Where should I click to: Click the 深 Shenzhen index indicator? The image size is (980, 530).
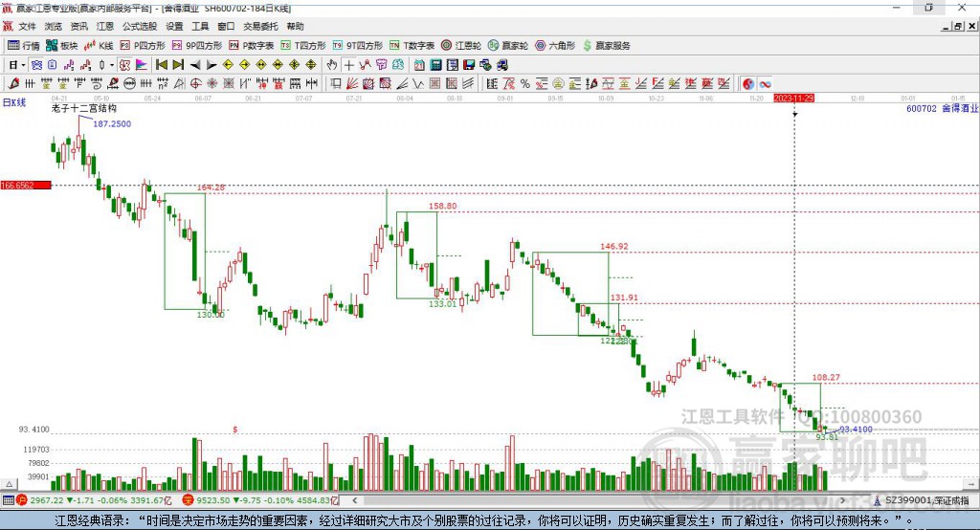pos(189,500)
